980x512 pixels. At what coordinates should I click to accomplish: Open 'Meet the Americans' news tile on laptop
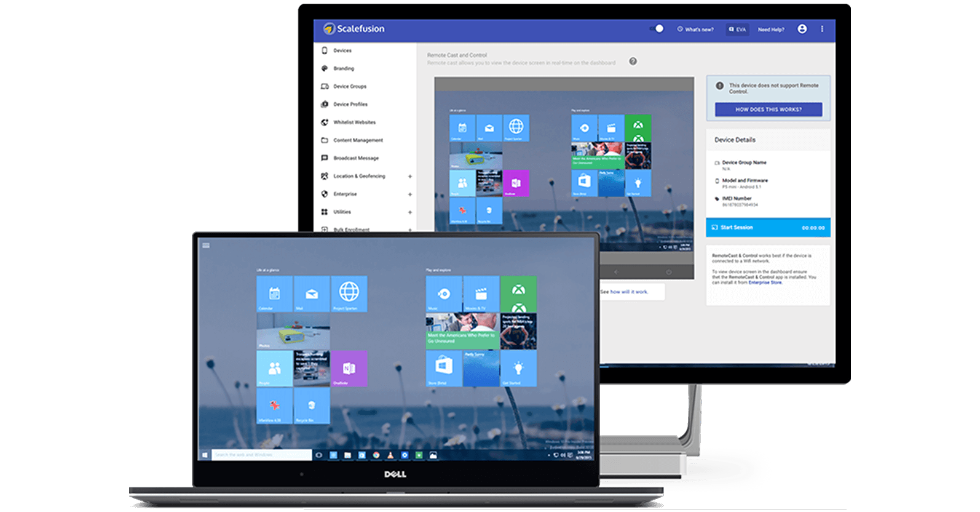click(x=462, y=331)
